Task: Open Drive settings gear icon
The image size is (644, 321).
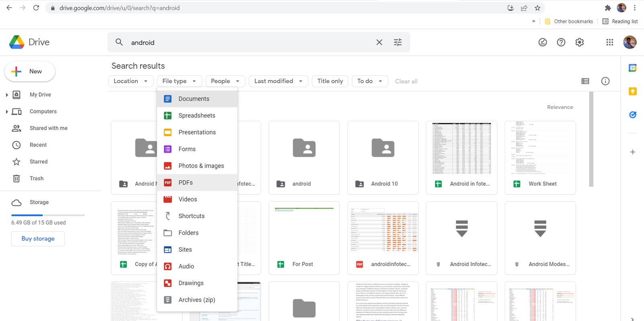Action: (x=580, y=42)
